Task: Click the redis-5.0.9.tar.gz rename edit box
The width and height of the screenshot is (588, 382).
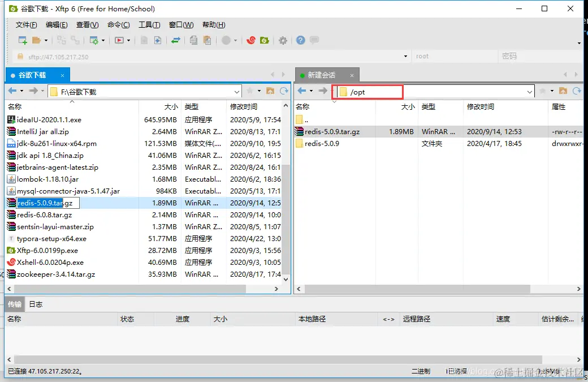Action: [48, 203]
